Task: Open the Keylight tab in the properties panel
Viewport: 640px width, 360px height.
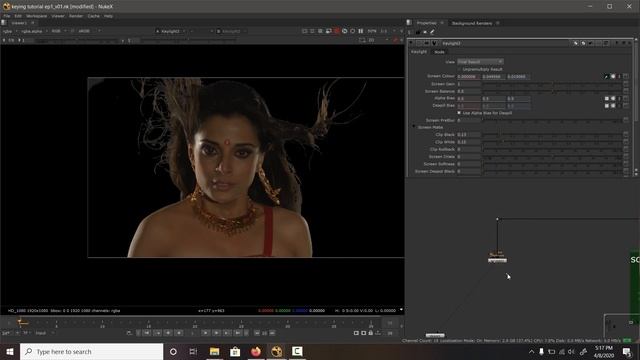Action: click(x=419, y=52)
